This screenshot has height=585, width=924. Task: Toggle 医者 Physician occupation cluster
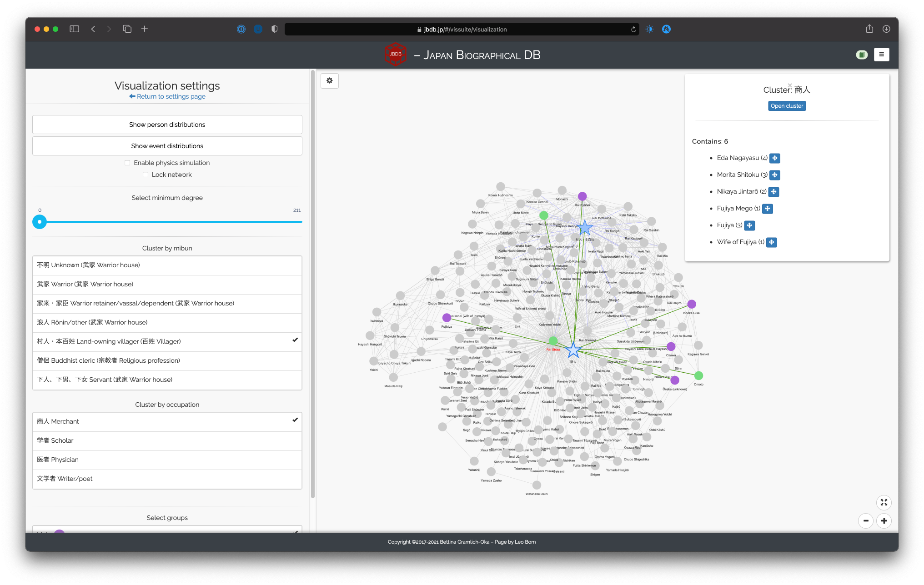167,460
